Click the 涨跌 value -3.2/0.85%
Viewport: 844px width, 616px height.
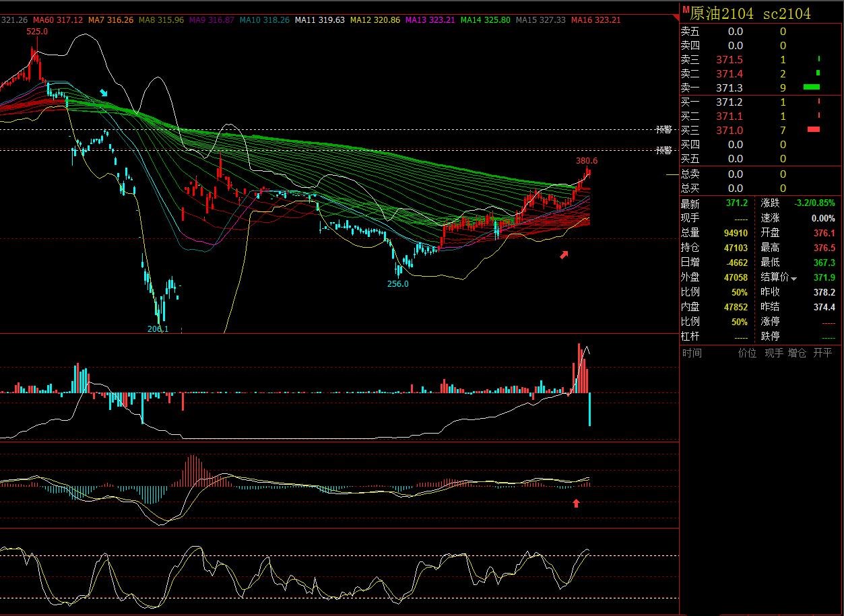coord(814,203)
